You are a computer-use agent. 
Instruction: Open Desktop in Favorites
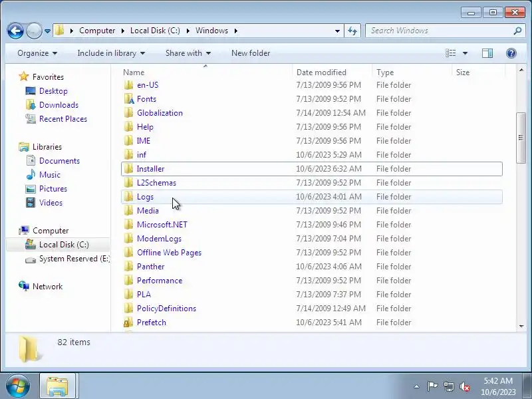point(53,91)
